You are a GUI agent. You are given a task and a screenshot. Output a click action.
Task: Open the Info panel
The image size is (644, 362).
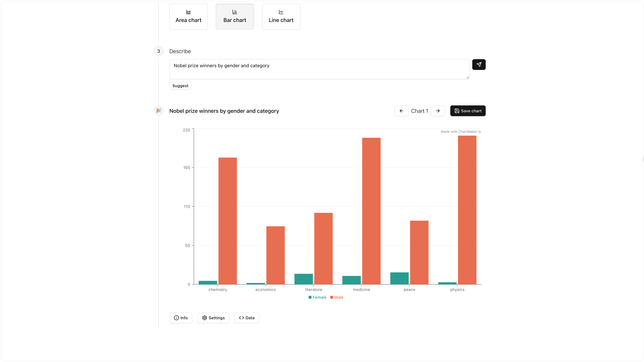180,318
